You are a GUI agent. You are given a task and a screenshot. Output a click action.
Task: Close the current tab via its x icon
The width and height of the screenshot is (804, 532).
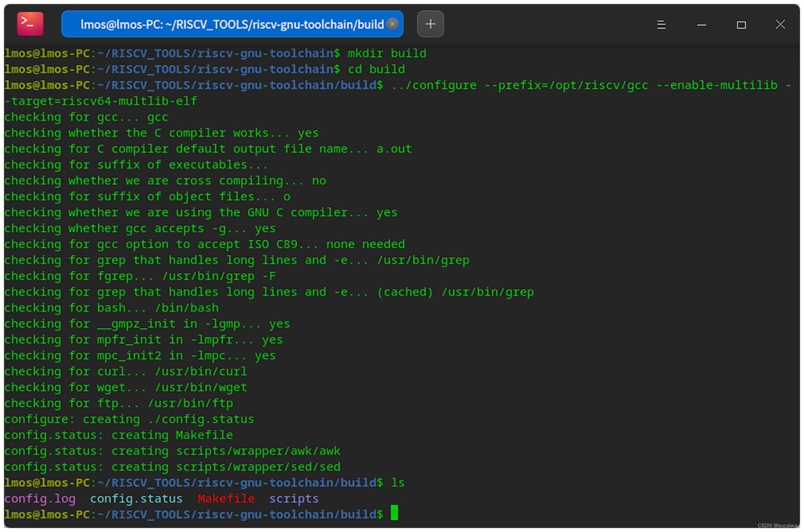(x=392, y=24)
